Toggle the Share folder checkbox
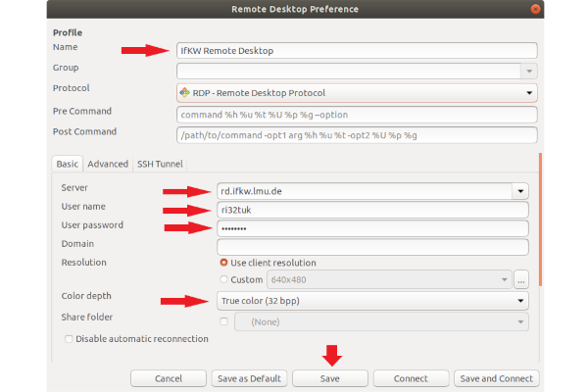Screen dimensions: 588x392 point(224,321)
